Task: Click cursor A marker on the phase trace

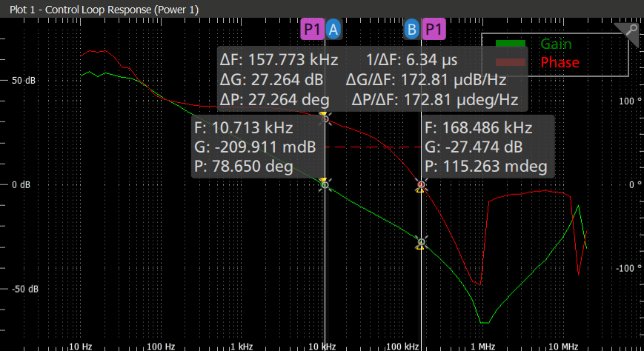Action: click(x=324, y=117)
